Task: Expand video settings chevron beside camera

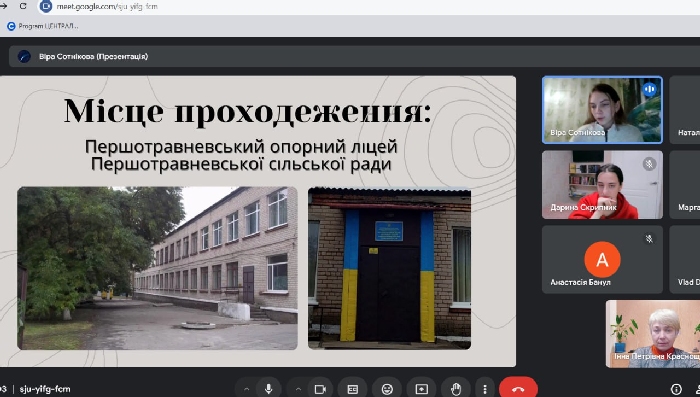Action: pos(298,389)
